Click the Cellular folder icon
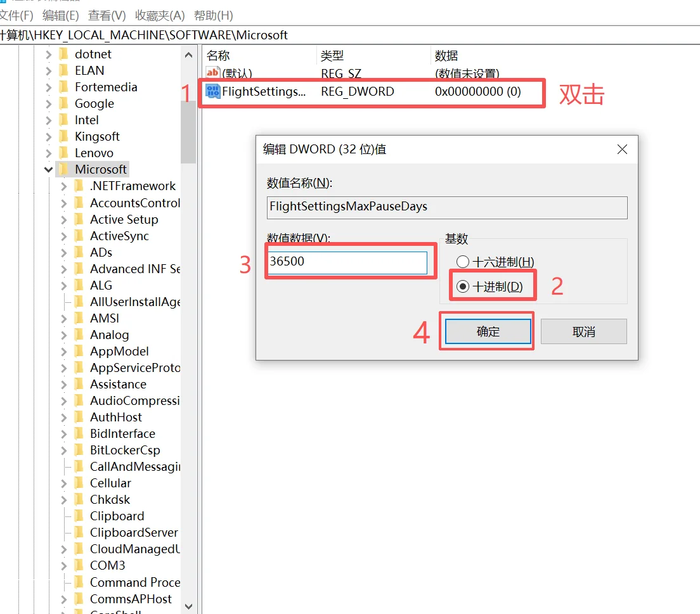Screen dimensions: 700x614 pos(79,483)
